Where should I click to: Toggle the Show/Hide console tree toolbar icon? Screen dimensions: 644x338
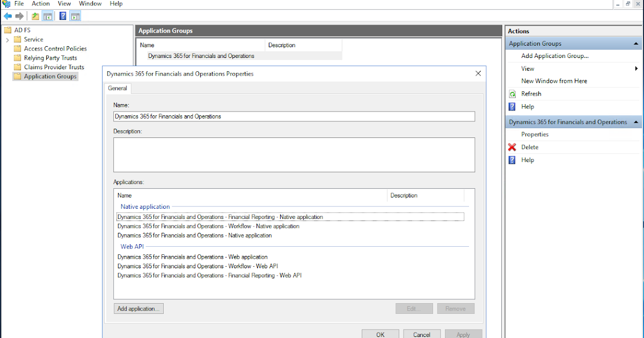coord(47,16)
